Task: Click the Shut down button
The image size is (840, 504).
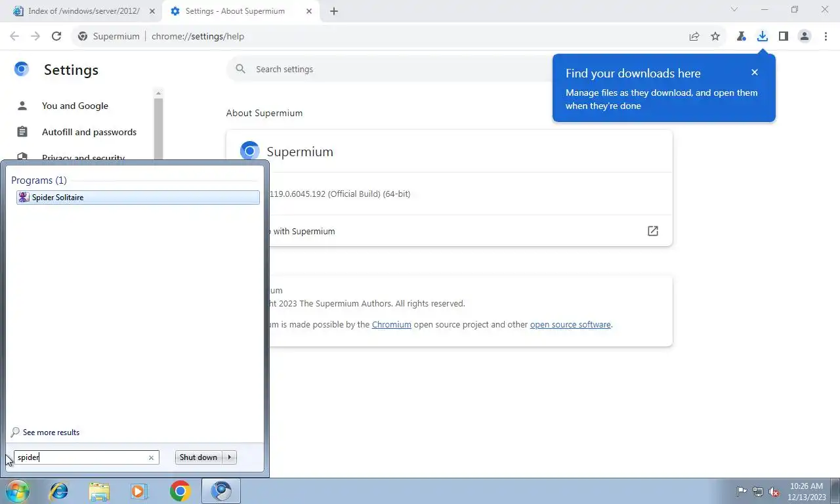Action: point(198,457)
